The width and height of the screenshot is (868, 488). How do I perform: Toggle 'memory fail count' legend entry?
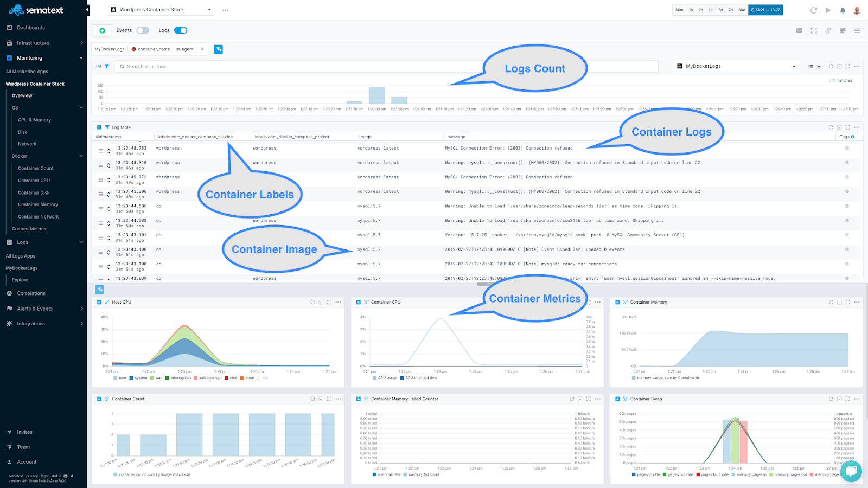coord(422,474)
